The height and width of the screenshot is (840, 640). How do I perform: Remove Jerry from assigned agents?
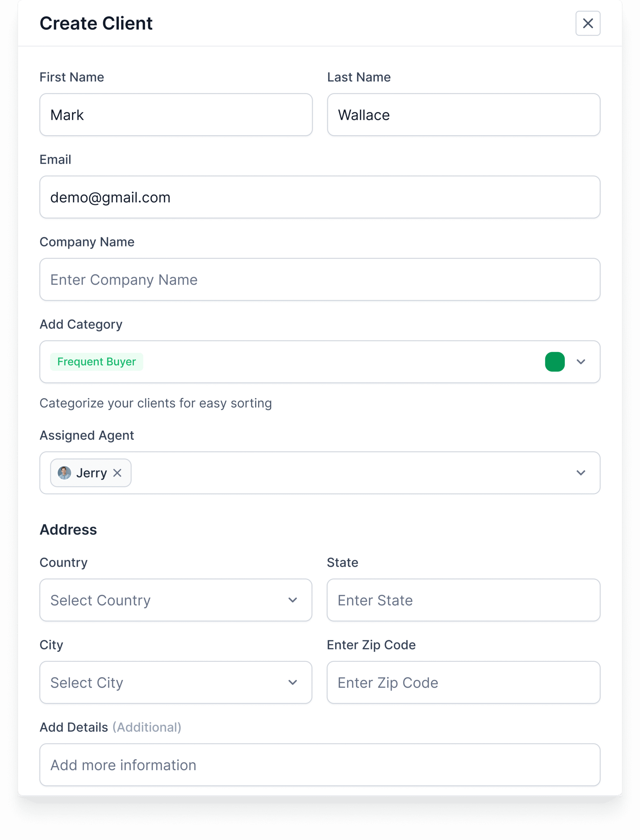tap(117, 473)
